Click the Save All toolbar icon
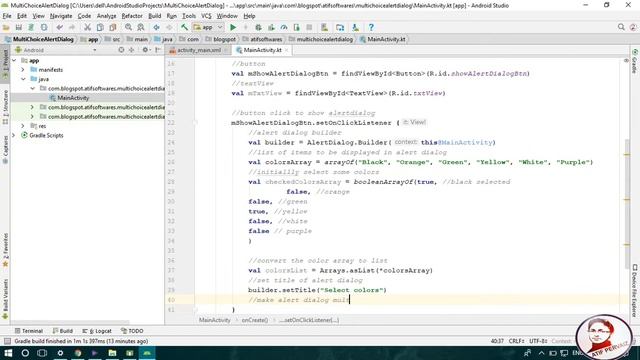The height and width of the screenshot is (360, 640). pyautogui.click(x=18, y=27)
